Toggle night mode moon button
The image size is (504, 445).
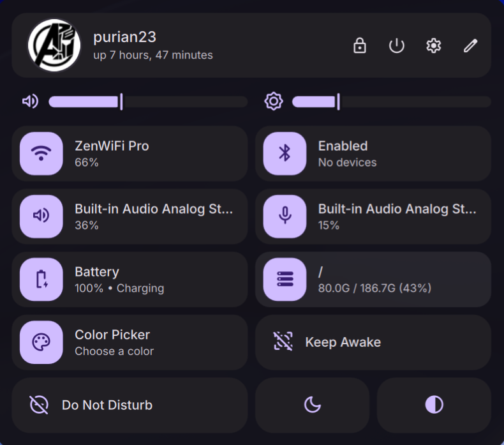click(x=313, y=405)
